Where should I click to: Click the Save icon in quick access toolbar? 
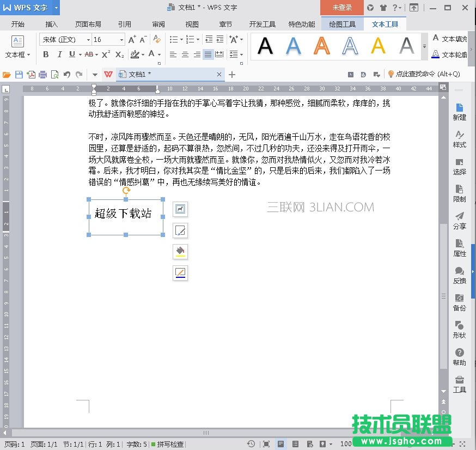coord(19,75)
